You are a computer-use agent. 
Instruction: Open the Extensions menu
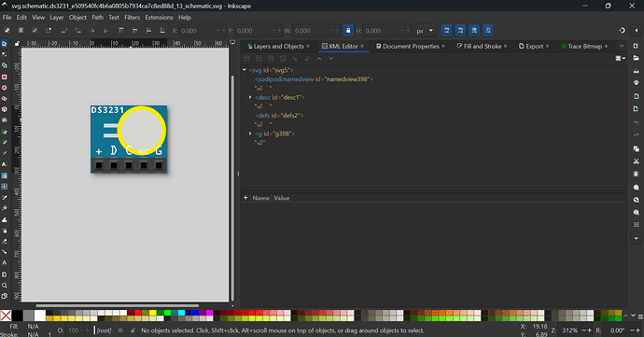tap(159, 17)
